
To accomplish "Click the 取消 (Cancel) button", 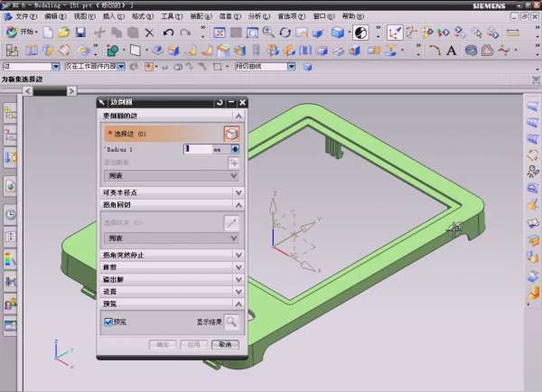I will coord(224,344).
